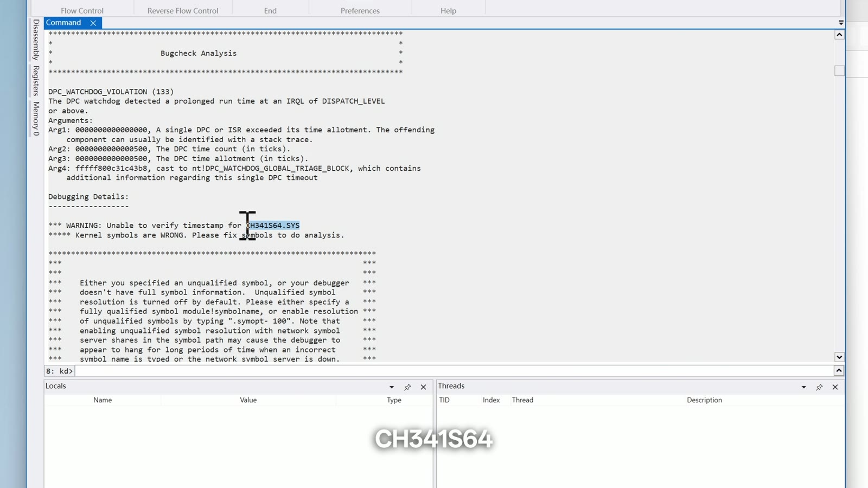This screenshot has width=868, height=488.
Task: Open the Locals panel options dropdown
Action: (x=392, y=387)
